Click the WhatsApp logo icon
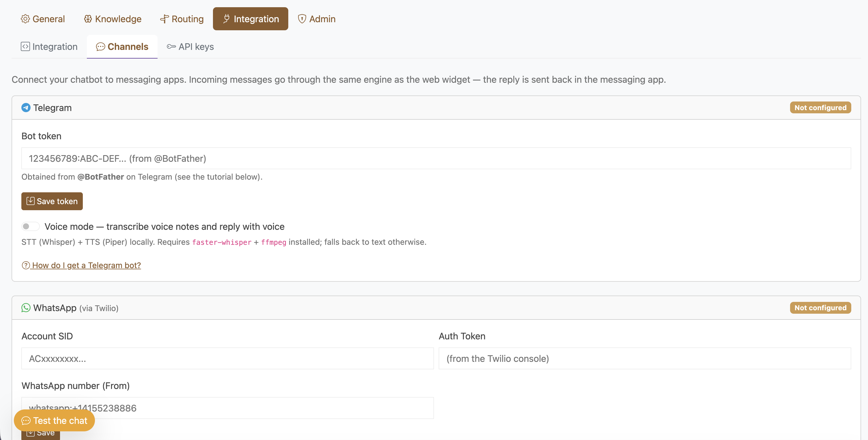This screenshot has width=868, height=440. coord(26,308)
